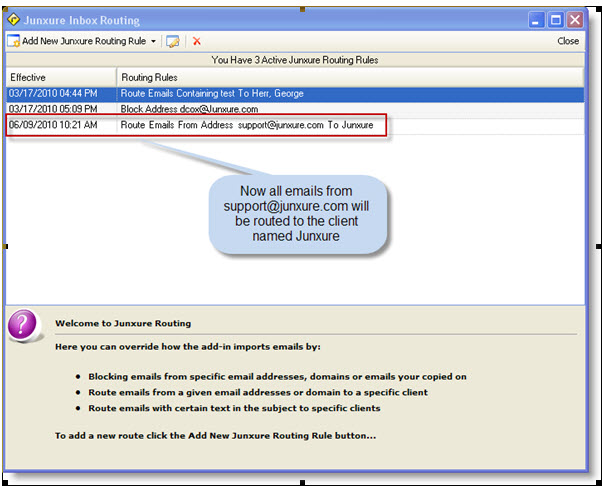The width and height of the screenshot is (602, 486).
Task: Minimize the Junxure Inbox Routing window
Action: 536,20
